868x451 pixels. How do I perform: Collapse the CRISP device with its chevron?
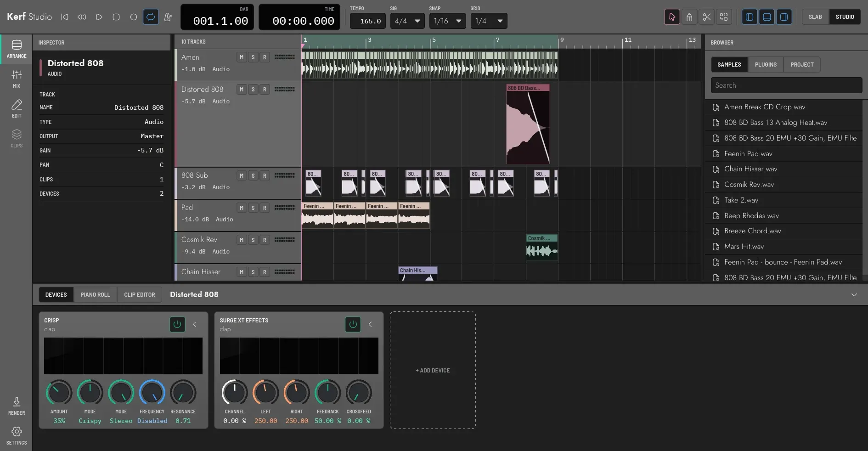(x=195, y=324)
